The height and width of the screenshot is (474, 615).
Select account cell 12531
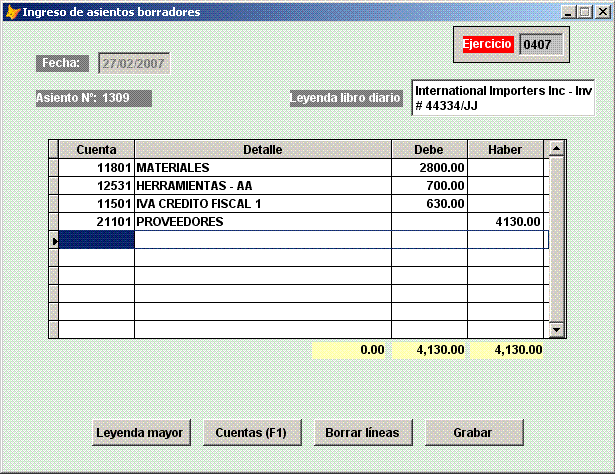(x=97, y=186)
